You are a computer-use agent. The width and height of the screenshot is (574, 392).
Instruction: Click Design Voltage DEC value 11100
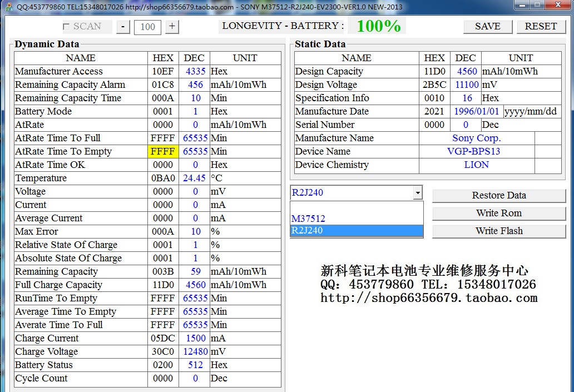[x=466, y=85]
